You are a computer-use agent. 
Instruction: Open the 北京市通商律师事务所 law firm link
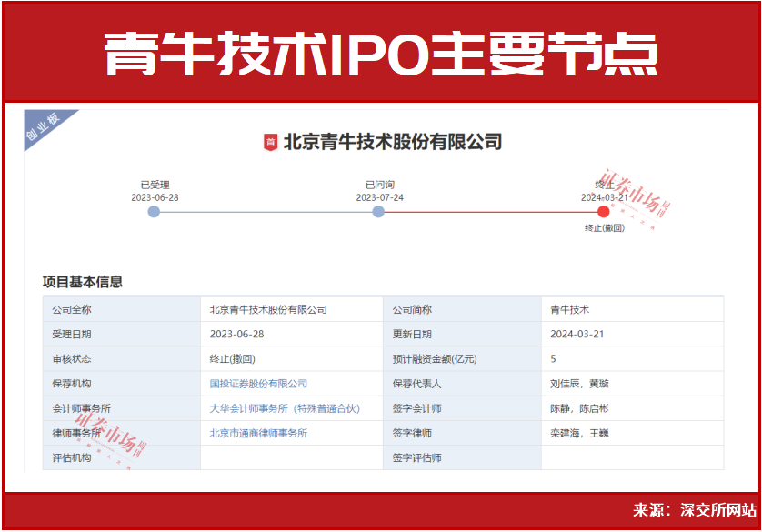(258, 433)
